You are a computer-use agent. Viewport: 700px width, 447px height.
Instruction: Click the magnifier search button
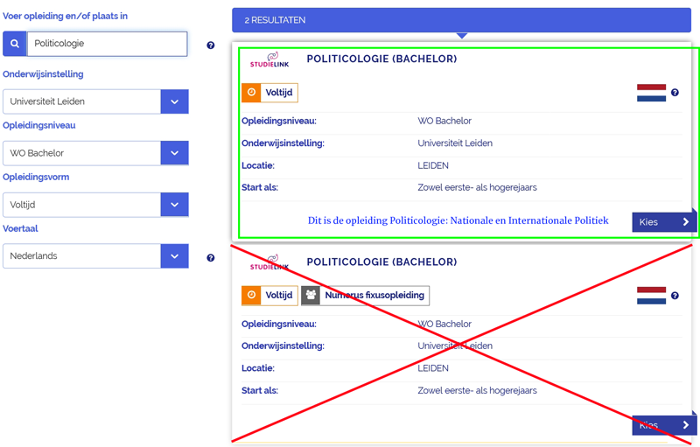point(15,44)
